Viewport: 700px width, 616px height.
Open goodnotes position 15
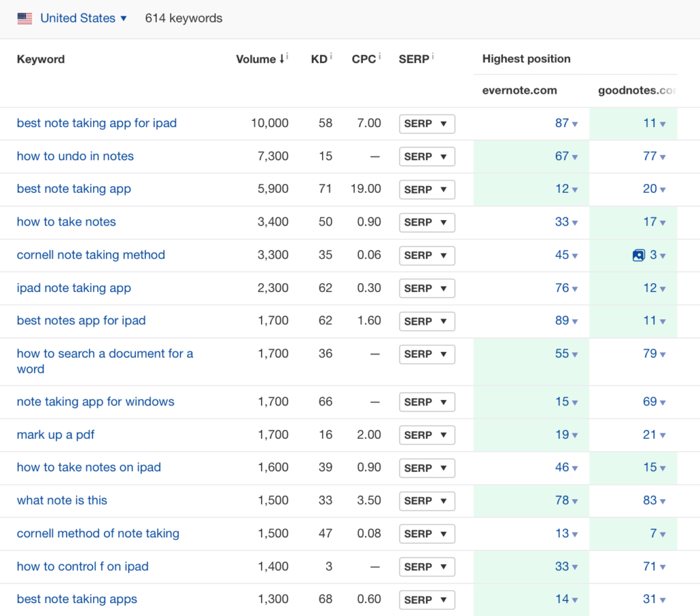point(654,468)
